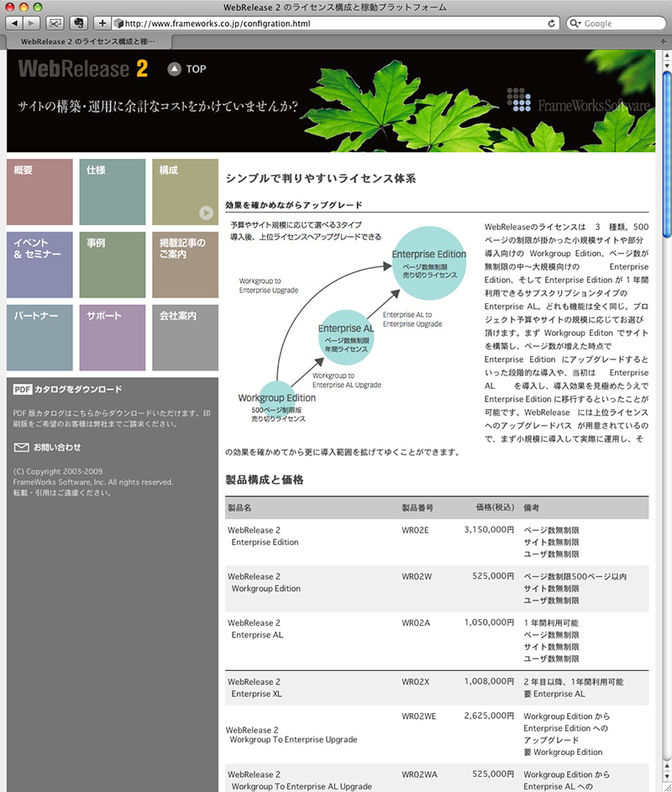
Task: Click the price 1,050,000円
Action: 489,623
